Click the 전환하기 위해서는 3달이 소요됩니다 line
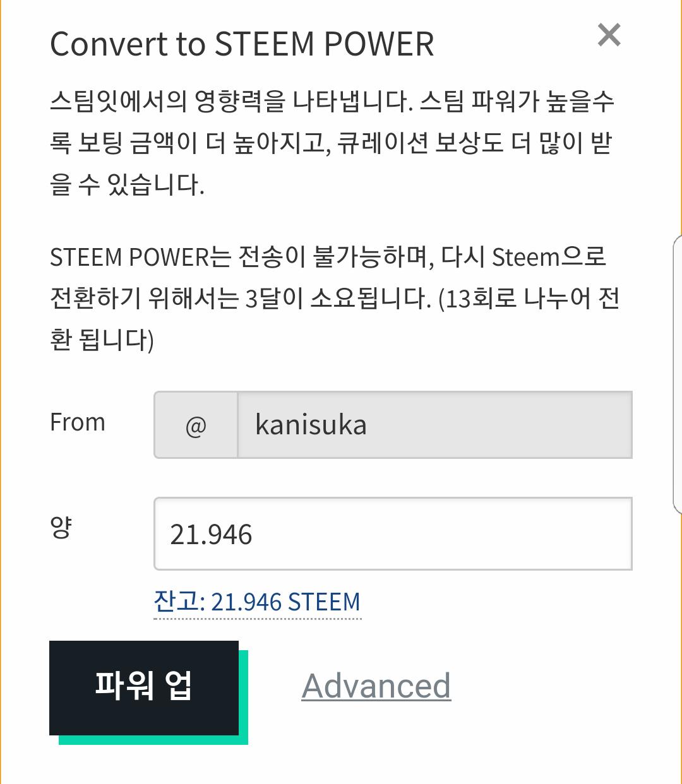The height and width of the screenshot is (784, 682). coord(240,299)
